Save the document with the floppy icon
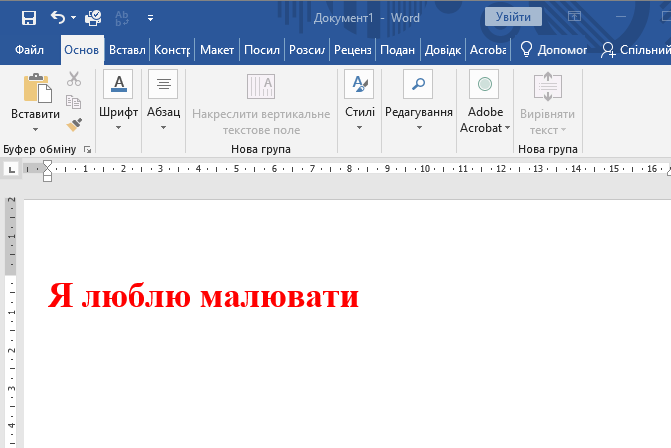 pos(29,18)
